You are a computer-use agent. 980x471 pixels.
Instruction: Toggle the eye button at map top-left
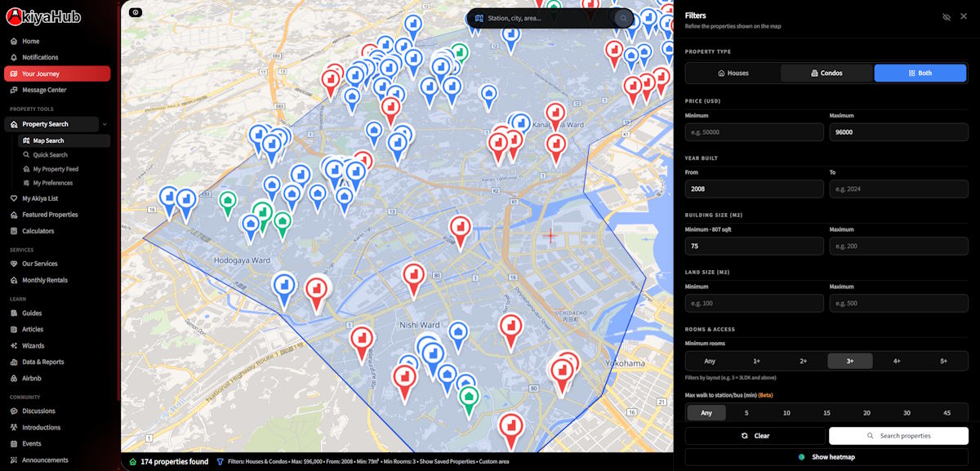point(136,12)
